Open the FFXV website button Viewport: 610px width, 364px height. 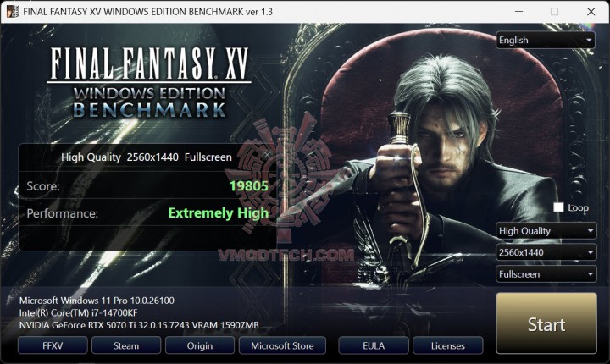[53, 345]
